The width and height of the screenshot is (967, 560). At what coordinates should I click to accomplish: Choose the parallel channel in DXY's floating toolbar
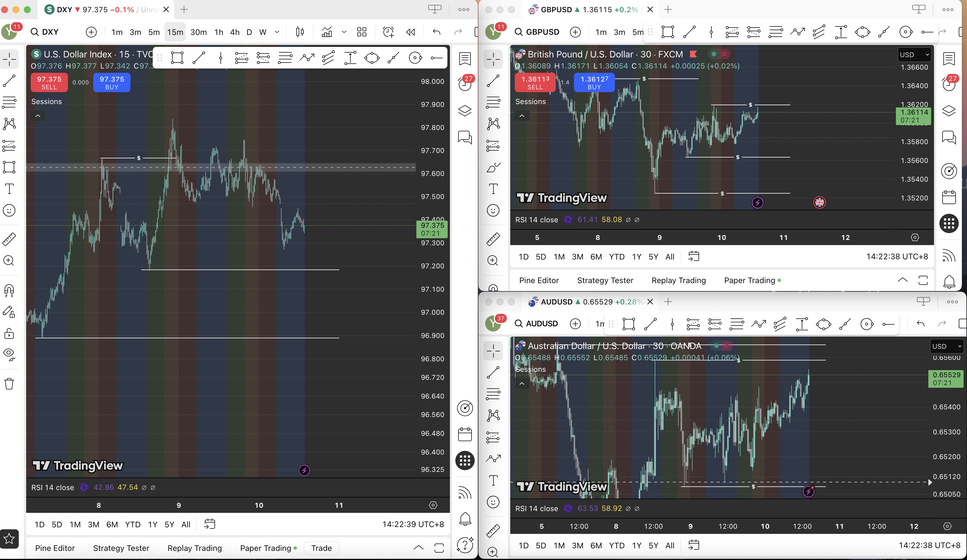[328, 58]
